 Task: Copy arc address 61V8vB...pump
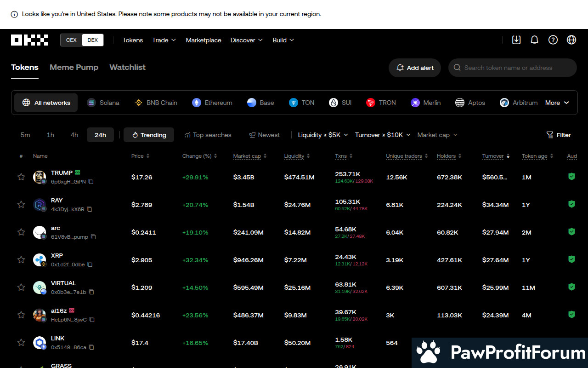93,237
